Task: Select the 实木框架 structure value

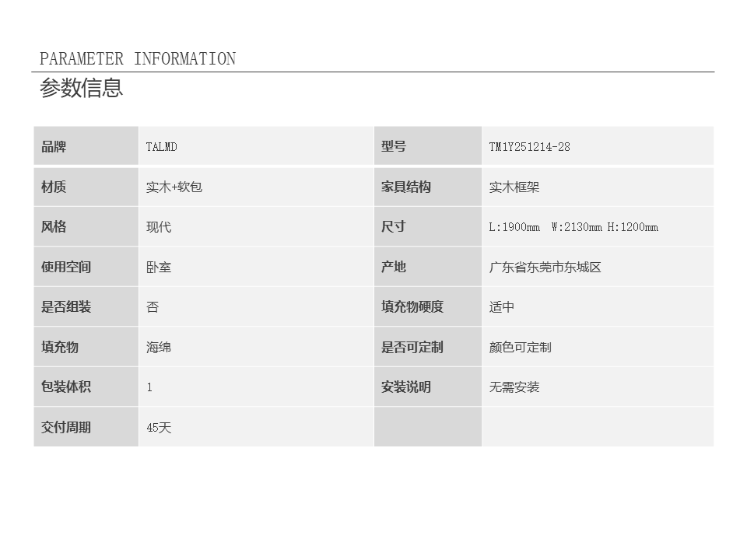Action: (514, 187)
